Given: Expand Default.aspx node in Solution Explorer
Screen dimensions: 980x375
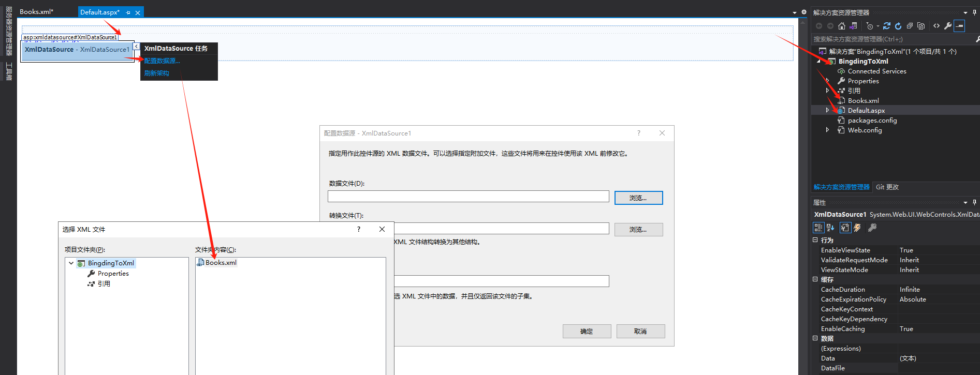Looking at the screenshot, I should [827, 111].
